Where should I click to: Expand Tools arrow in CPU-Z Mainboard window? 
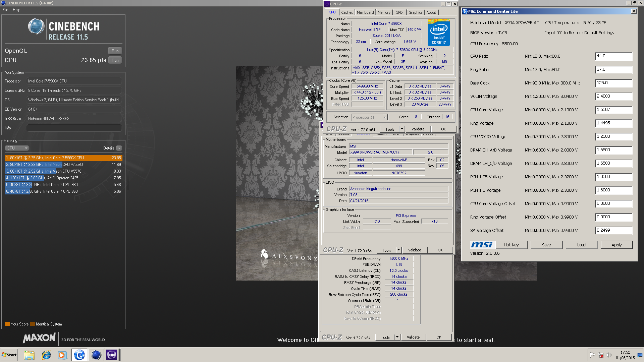coord(398,250)
